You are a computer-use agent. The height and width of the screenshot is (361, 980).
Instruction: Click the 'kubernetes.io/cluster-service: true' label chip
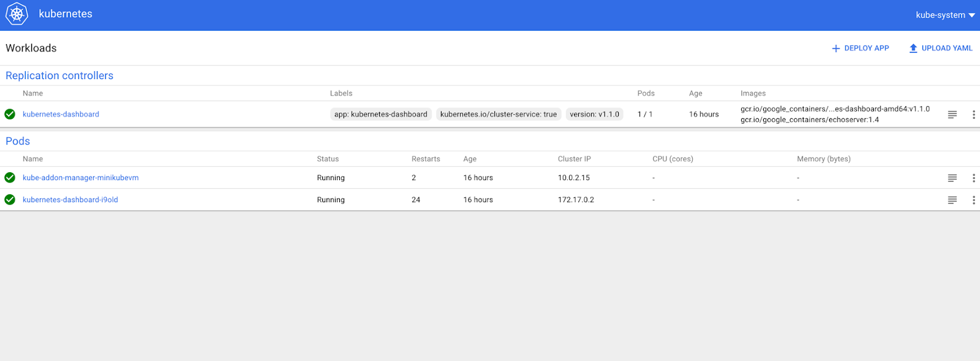coord(499,114)
